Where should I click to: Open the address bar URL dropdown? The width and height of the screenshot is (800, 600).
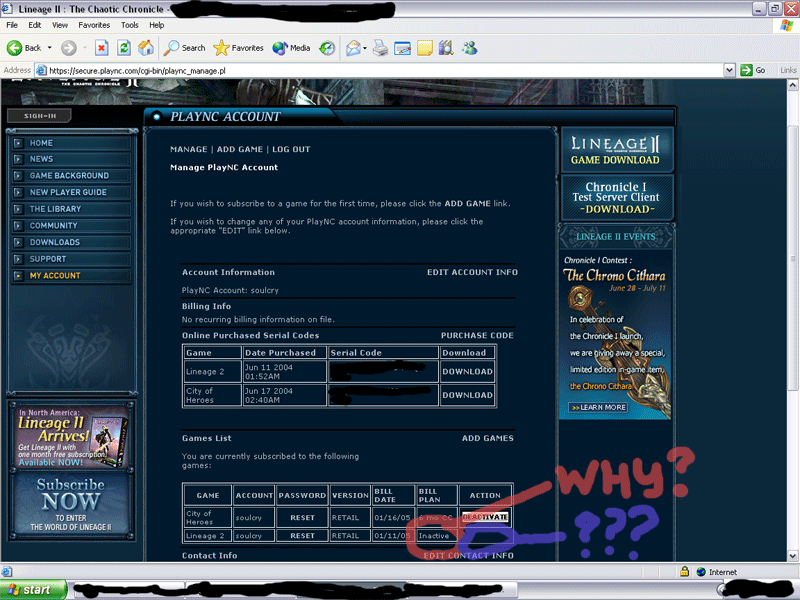pos(729,70)
